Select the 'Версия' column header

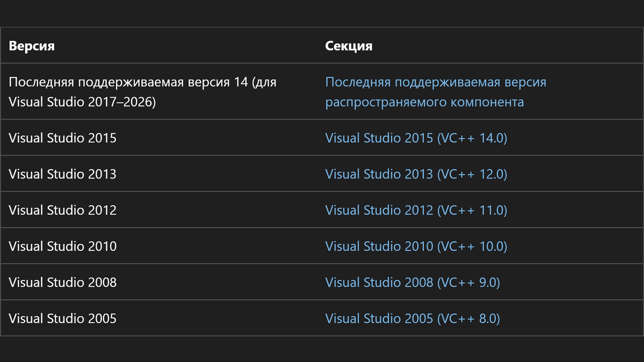coord(32,46)
